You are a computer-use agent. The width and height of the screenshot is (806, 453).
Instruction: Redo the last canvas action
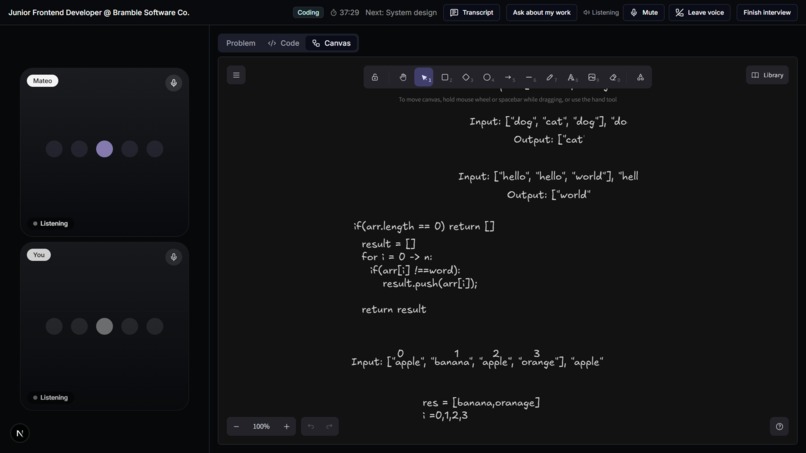pyautogui.click(x=329, y=426)
